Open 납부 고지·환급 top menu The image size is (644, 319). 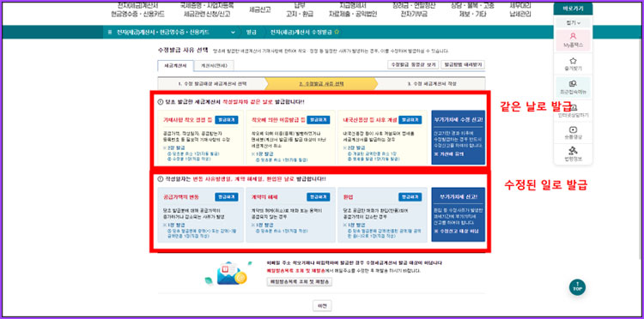tap(300, 9)
